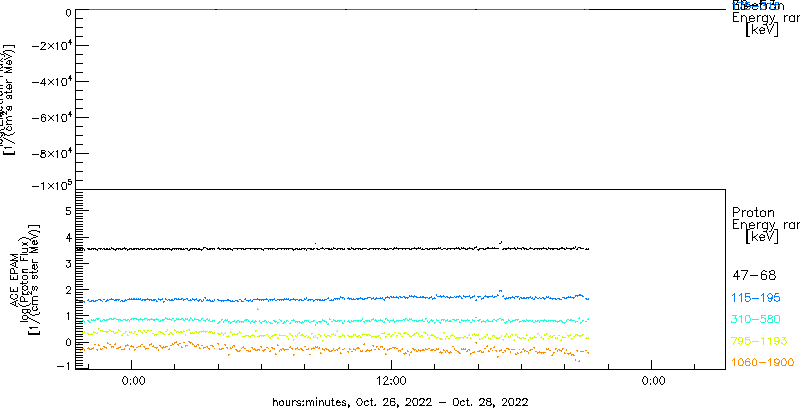The height and width of the screenshot is (410, 800).
Task: Click the isolated cyan outlier point below blue trace
Action: point(258,309)
